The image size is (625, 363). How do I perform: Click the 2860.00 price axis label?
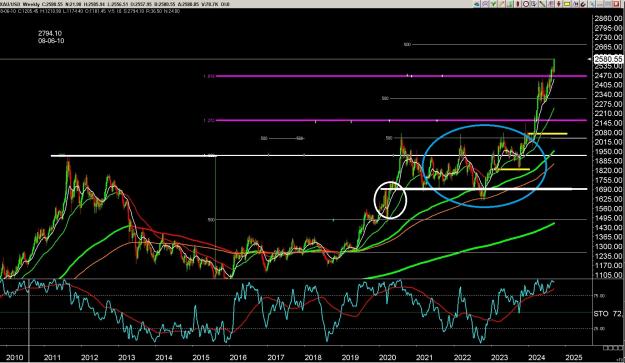[x=608, y=19]
